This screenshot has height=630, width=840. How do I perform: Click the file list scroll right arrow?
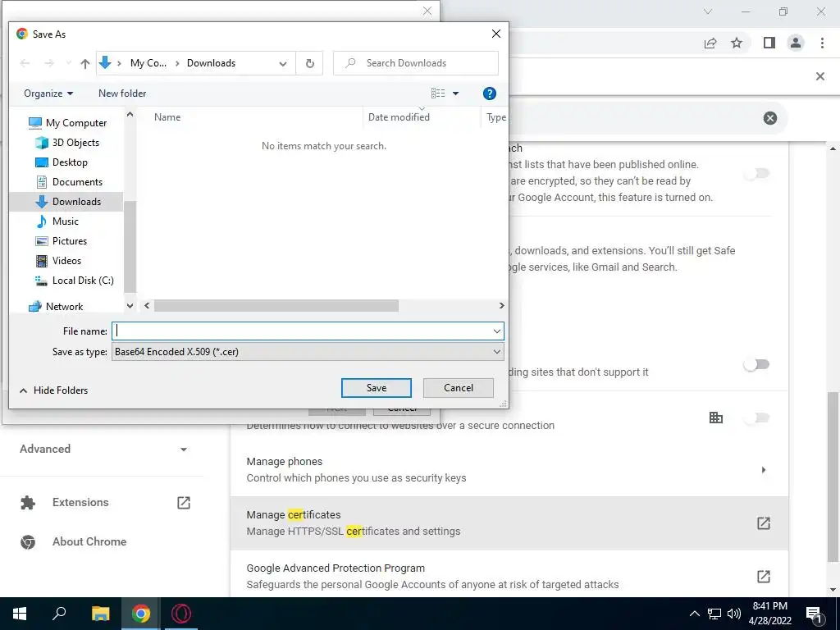(x=501, y=305)
